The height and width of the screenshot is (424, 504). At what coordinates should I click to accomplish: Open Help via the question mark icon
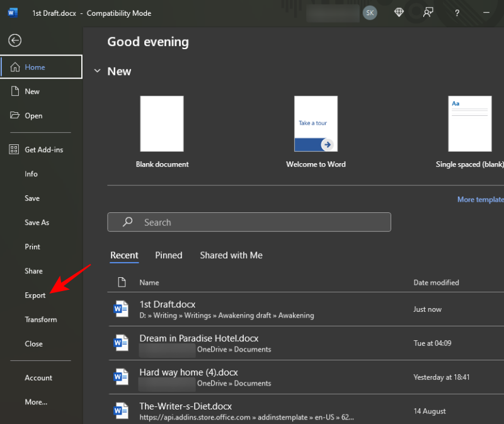(x=457, y=13)
